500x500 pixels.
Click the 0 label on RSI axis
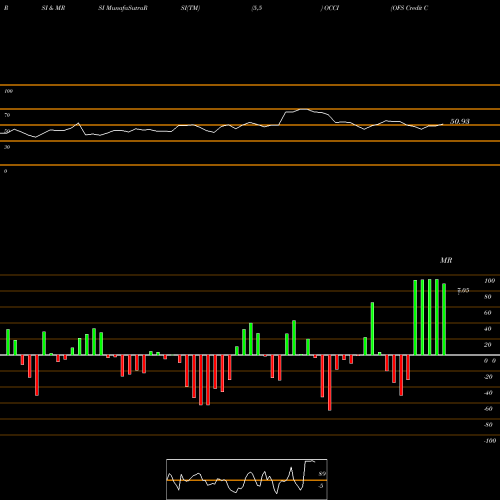pyautogui.click(x=5, y=171)
